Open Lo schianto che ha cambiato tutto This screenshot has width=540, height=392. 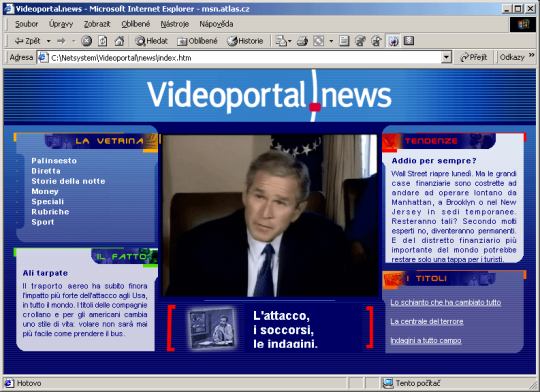(446, 302)
